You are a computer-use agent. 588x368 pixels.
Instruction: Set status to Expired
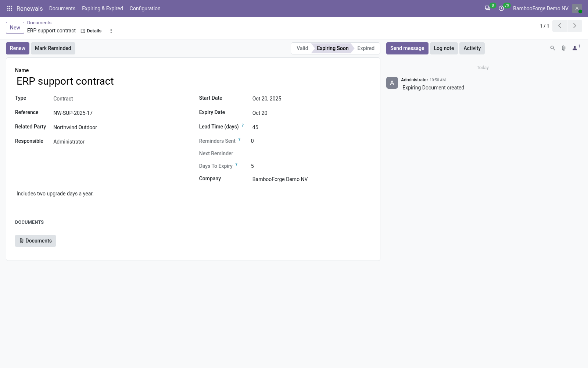tap(366, 48)
